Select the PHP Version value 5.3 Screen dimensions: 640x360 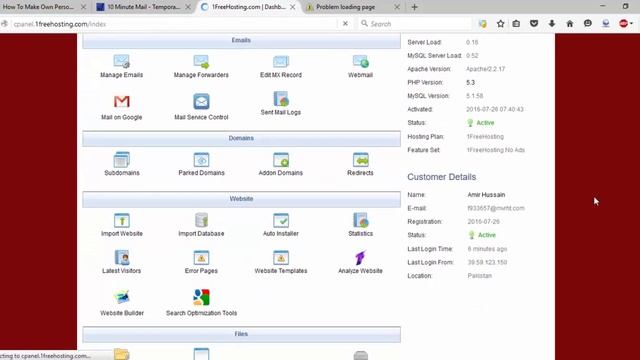click(470, 82)
